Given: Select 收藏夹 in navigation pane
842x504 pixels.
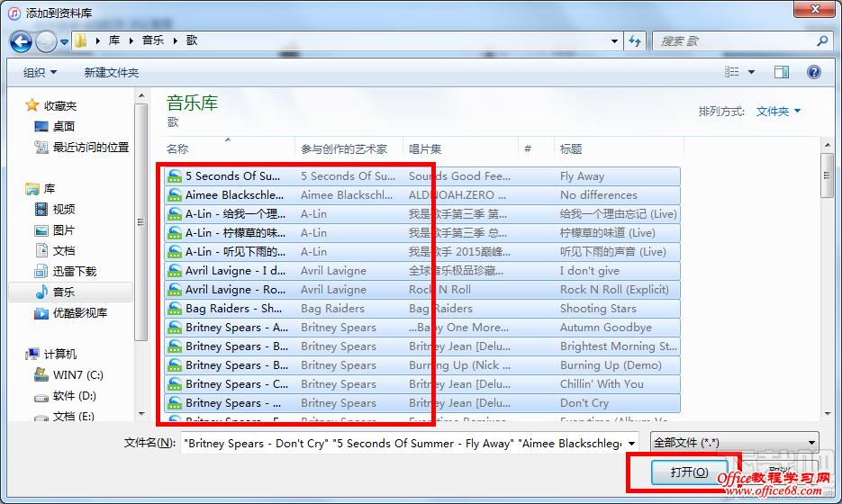Looking at the screenshot, I should point(59,105).
